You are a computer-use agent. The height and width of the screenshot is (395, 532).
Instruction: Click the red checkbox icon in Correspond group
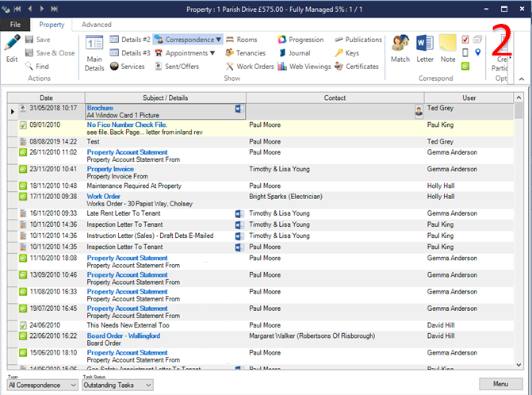point(465,39)
